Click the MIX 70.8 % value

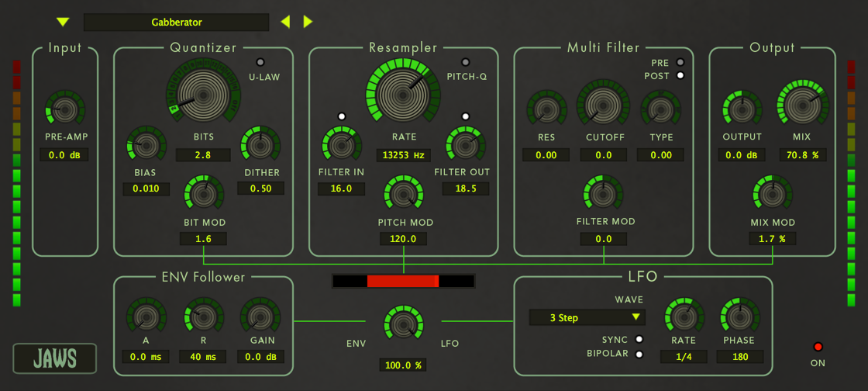[x=803, y=155]
